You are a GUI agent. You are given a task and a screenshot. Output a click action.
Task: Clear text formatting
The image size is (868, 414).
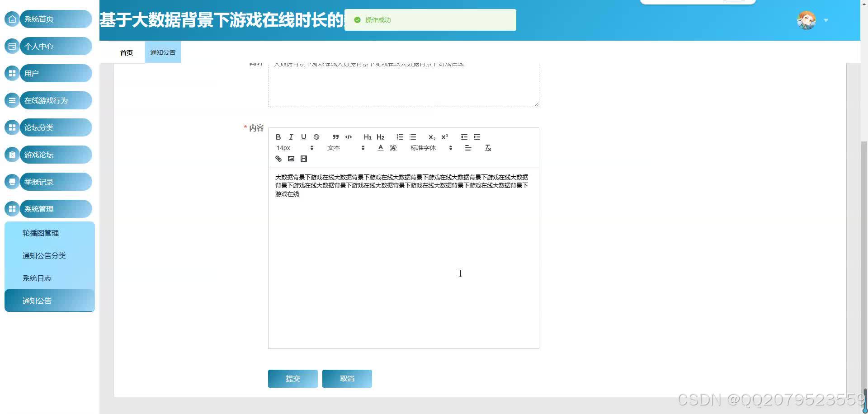pos(488,148)
